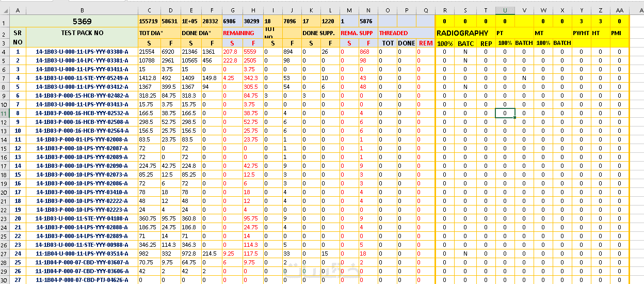Click test pack 11-1B04-U-000-11-LPS-YYY-03514-A

[82, 254]
